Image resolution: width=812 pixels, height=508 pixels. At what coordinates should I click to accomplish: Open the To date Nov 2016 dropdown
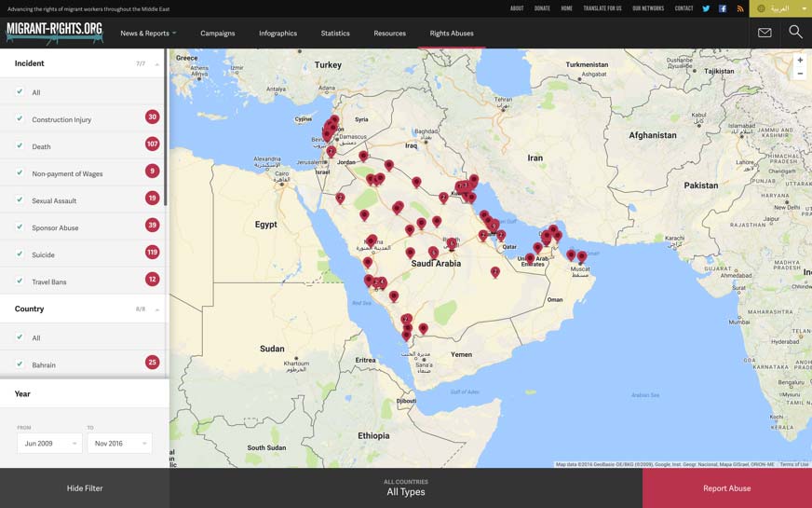119,444
